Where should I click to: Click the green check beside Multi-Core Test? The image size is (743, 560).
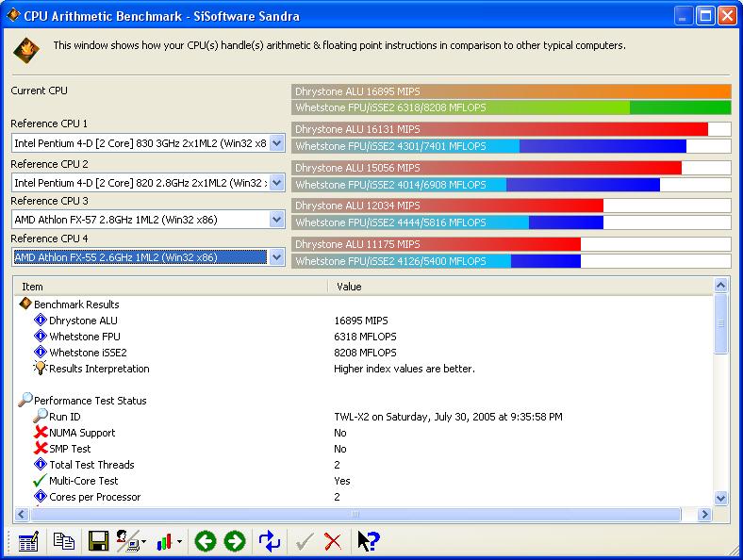41,481
